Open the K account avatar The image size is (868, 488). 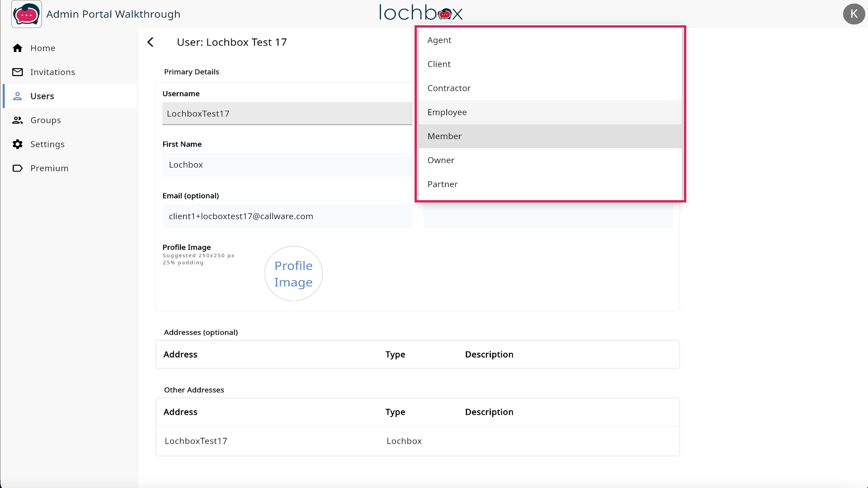point(854,14)
